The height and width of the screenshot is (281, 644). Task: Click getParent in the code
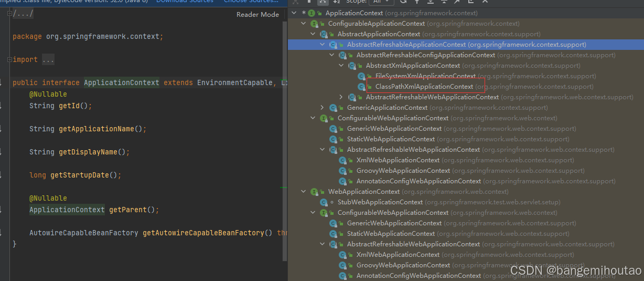point(128,210)
